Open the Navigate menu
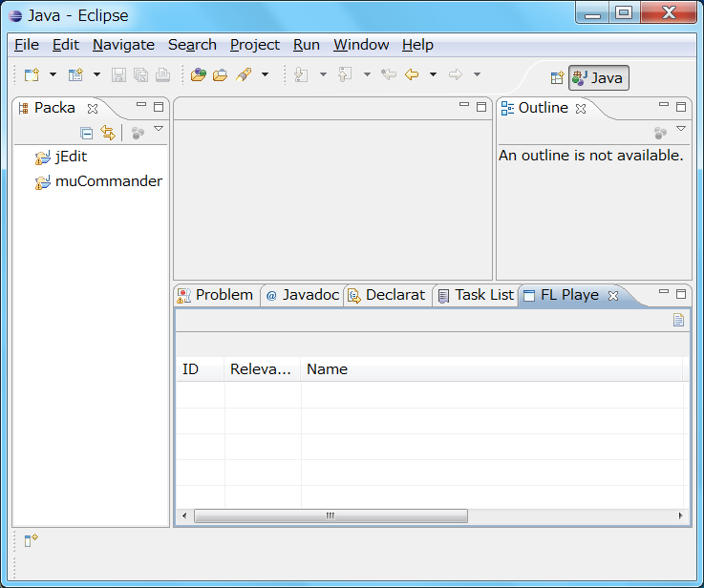 point(123,45)
